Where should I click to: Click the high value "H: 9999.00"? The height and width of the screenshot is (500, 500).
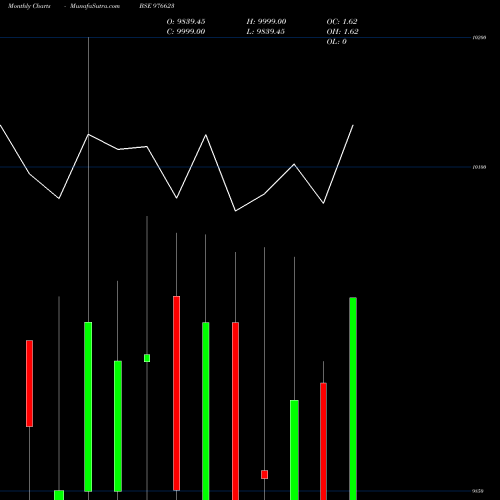coord(266,21)
